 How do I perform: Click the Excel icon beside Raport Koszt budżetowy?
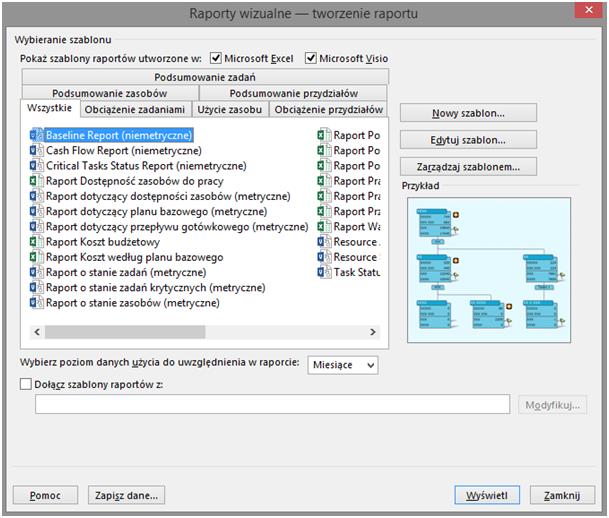(37, 242)
